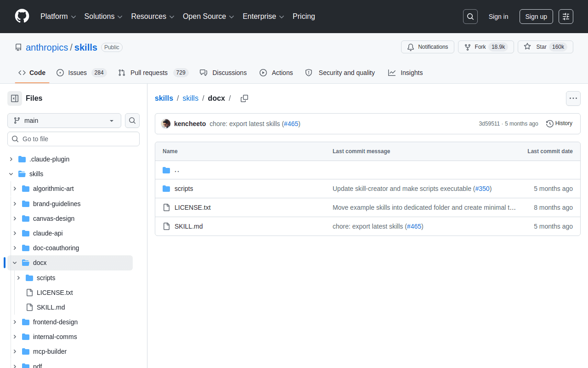The image size is (588, 368).
Task: Select the mcp-builder folder in the tree
Action: point(50,351)
